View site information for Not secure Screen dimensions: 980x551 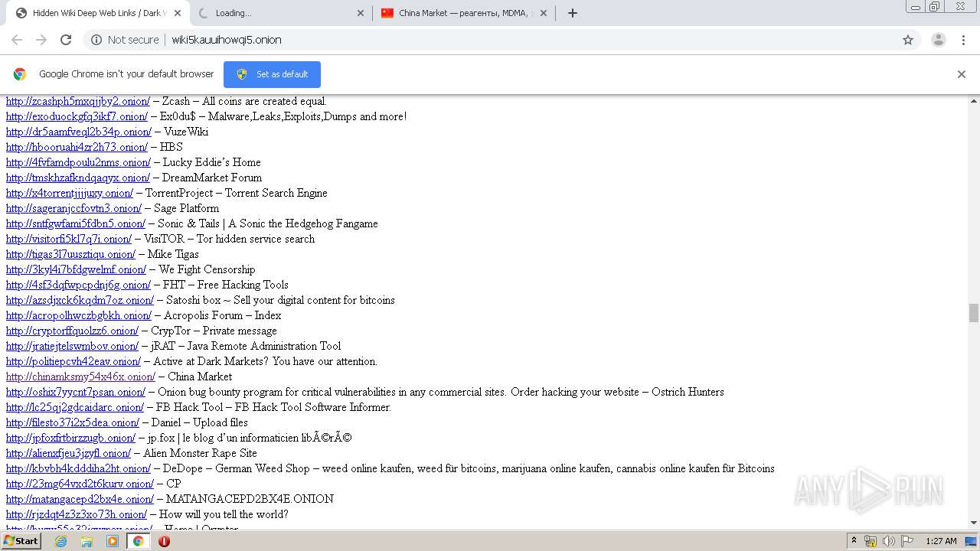(125, 40)
